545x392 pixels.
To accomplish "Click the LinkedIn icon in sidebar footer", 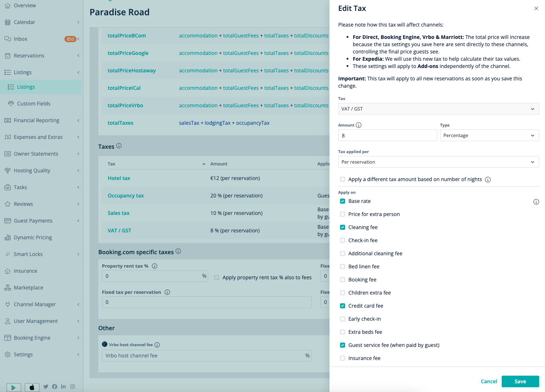I will (x=63, y=387).
